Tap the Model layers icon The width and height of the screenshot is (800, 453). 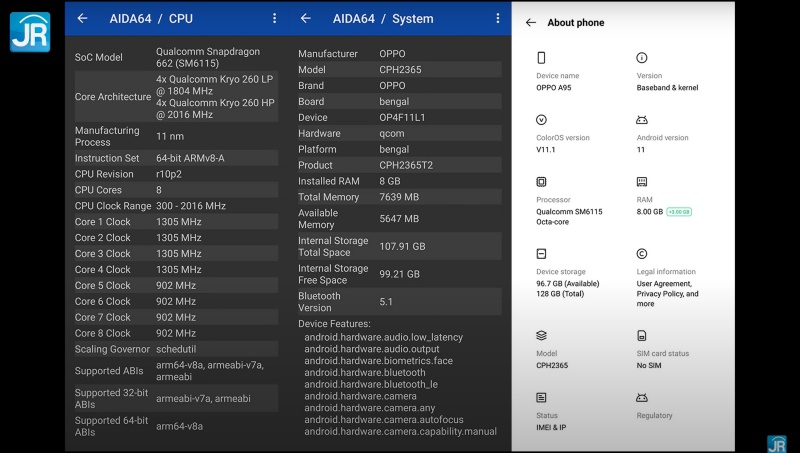[541, 335]
